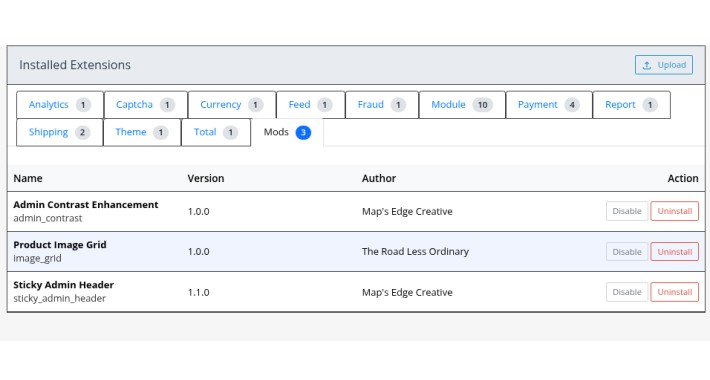Click the Version column header

point(206,178)
